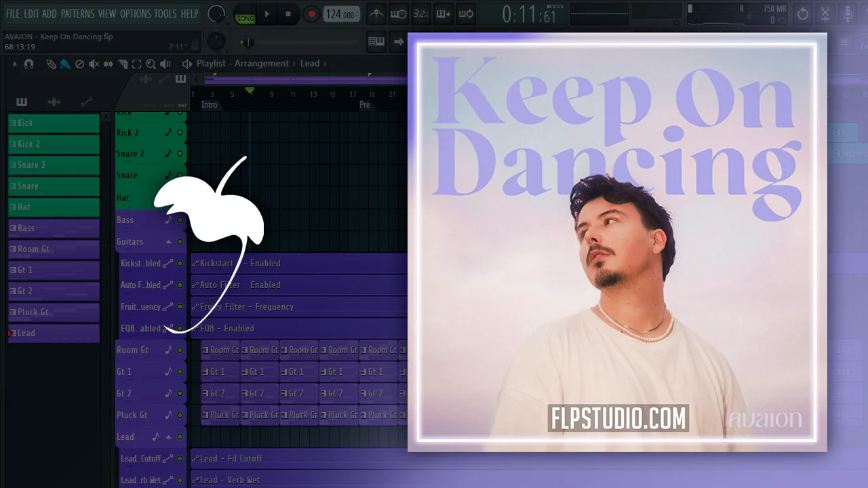Click the song position slider

298,42
